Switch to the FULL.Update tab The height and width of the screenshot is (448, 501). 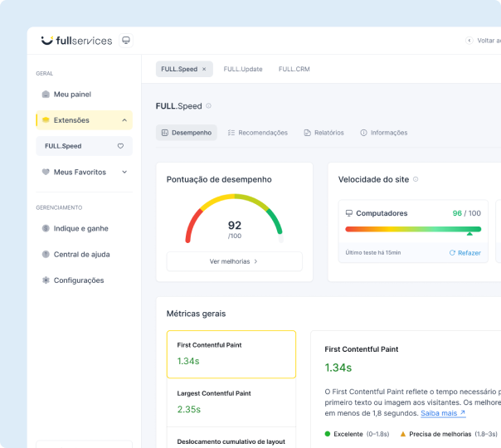[x=242, y=69]
